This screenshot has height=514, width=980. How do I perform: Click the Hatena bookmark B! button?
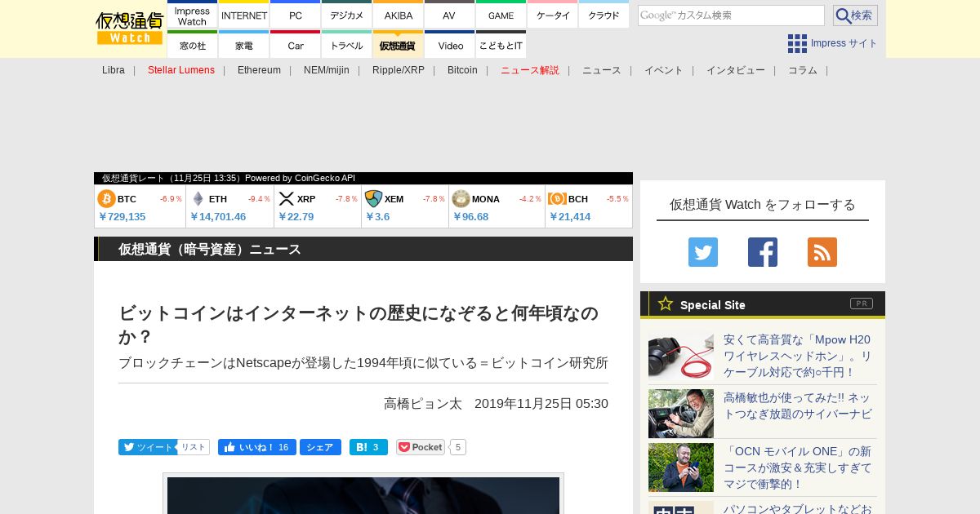point(368,447)
